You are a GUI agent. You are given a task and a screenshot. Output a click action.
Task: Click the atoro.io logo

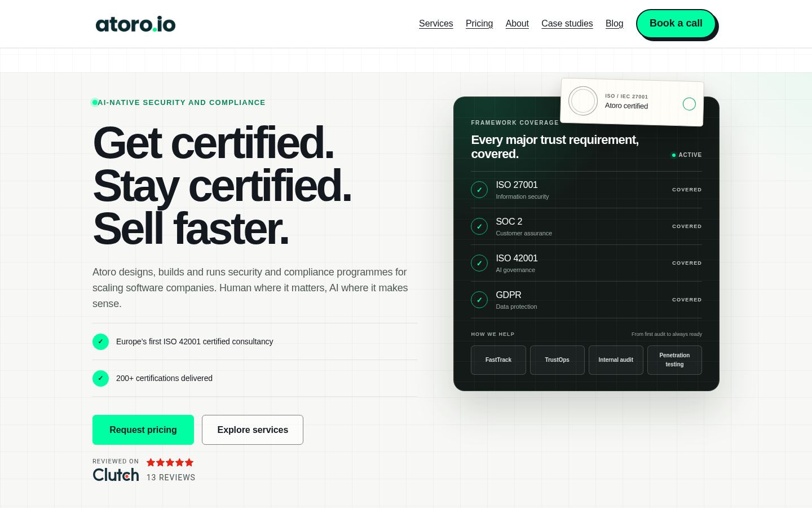pos(136,24)
